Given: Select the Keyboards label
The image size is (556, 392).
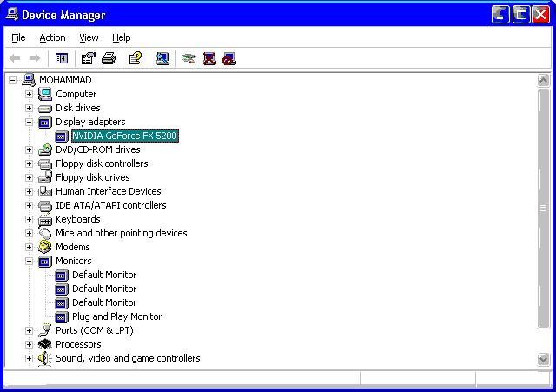Looking at the screenshot, I should click(x=78, y=219).
